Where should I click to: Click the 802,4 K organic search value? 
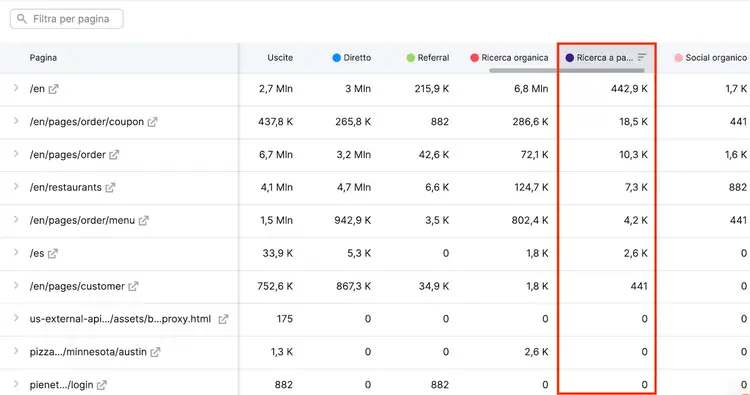click(530, 220)
